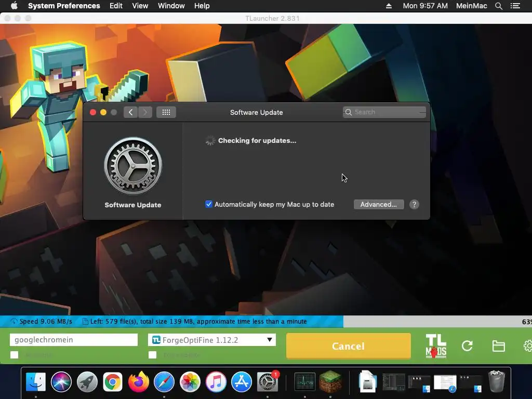This screenshot has height=399, width=532.
Task: Click the eject icon in menu bar
Action: pyautogui.click(x=389, y=6)
